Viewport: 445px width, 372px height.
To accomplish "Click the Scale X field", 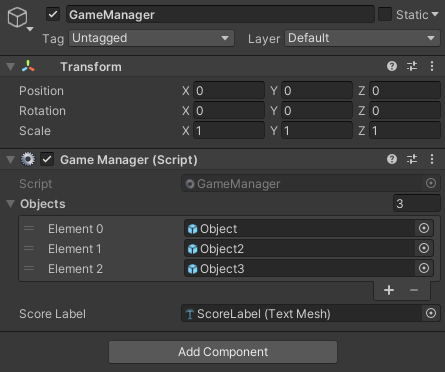I will 229,130.
